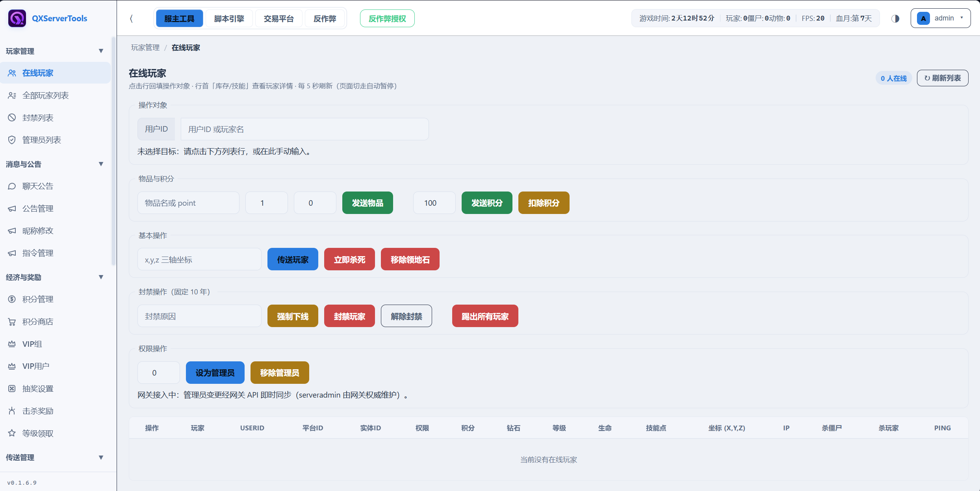980x491 pixels.
Task: Click the 击杀奖励 icon
Action: coord(12,411)
